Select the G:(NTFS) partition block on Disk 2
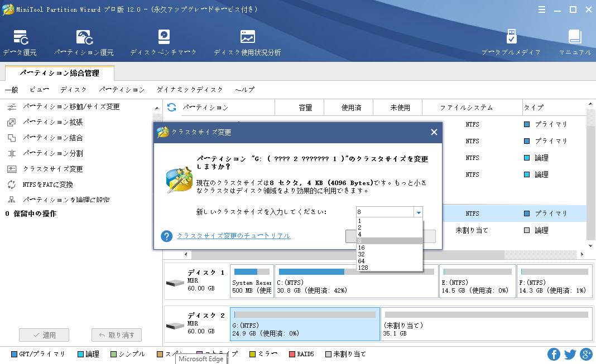Viewport: 596px width, 364px height. point(305,324)
